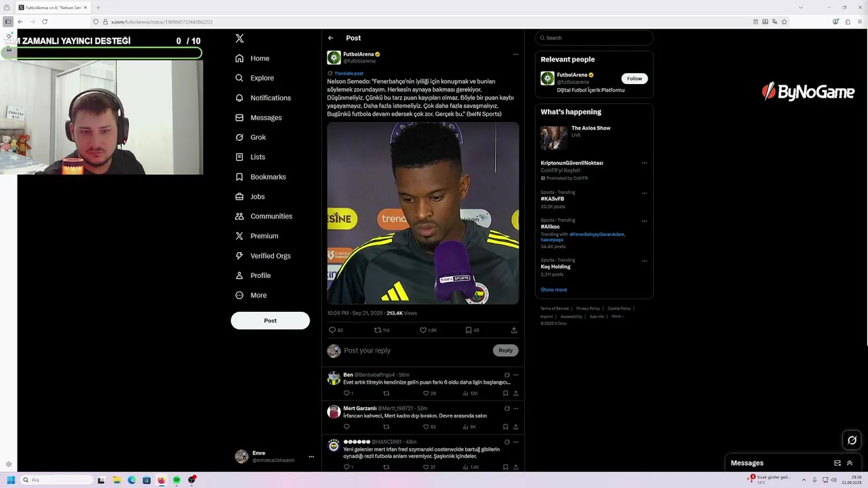Compose new message in Messages drawer
The width and height of the screenshot is (868, 488).
837,463
